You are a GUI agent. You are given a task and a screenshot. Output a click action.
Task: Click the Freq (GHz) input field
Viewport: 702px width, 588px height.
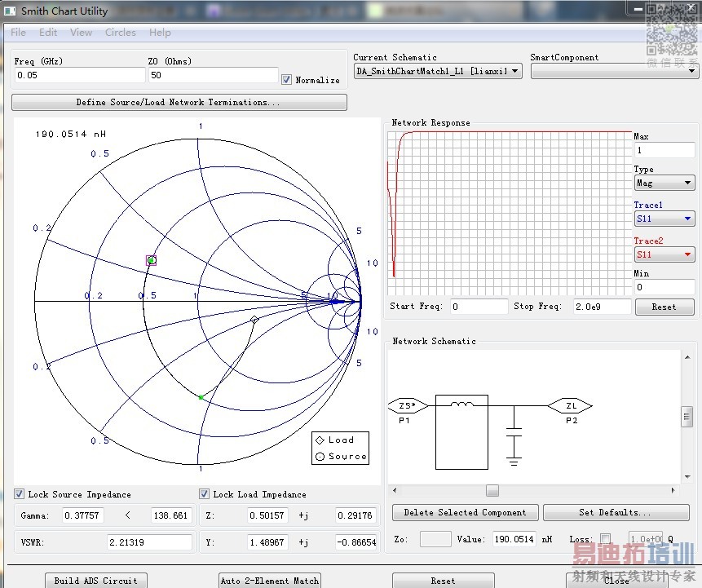click(x=79, y=75)
